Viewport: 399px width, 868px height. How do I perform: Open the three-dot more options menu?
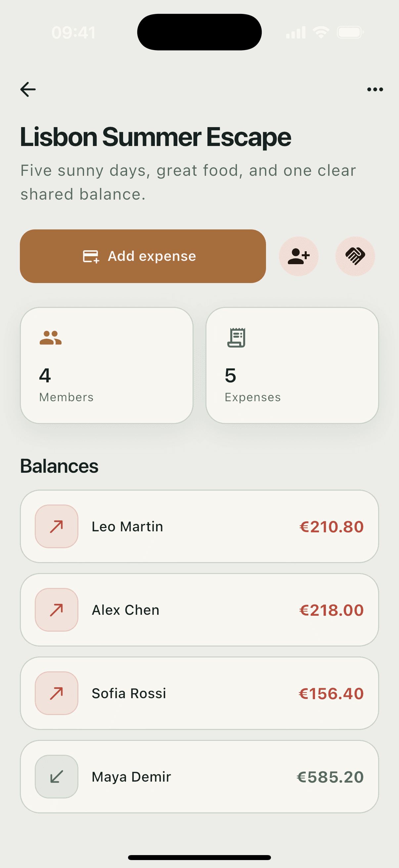pyautogui.click(x=375, y=89)
